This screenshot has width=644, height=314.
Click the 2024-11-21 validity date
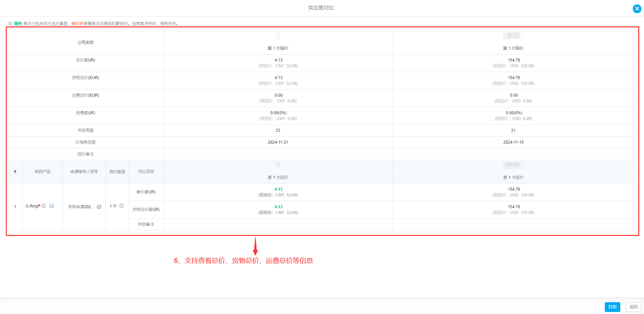tap(278, 142)
